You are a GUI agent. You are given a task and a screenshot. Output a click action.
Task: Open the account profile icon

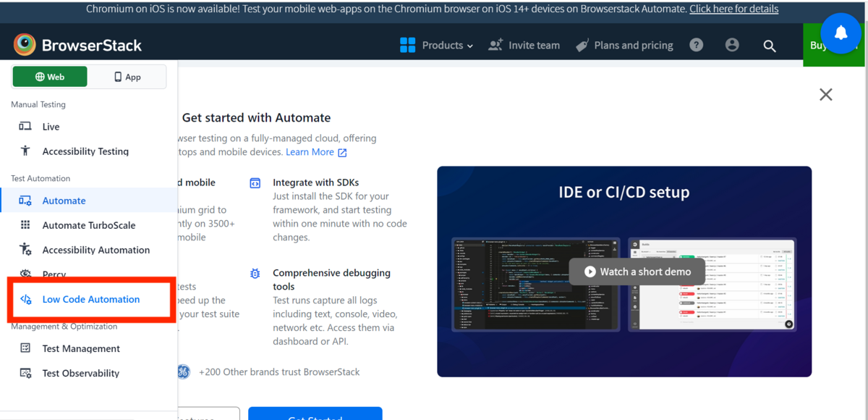click(732, 45)
